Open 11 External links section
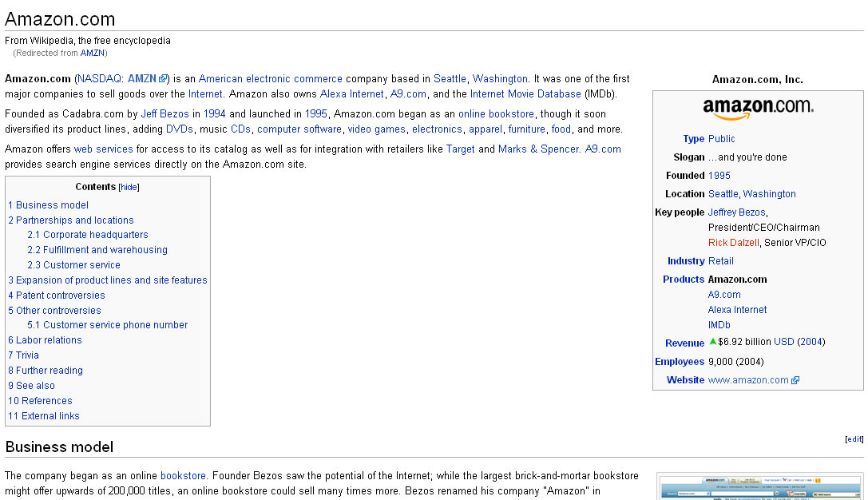This screenshot has height=500, width=868. click(44, 416)
